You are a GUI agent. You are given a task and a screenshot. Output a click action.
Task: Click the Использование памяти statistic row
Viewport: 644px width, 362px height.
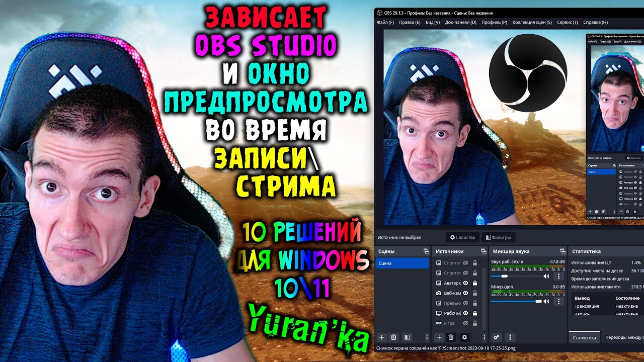click(607, 287)
